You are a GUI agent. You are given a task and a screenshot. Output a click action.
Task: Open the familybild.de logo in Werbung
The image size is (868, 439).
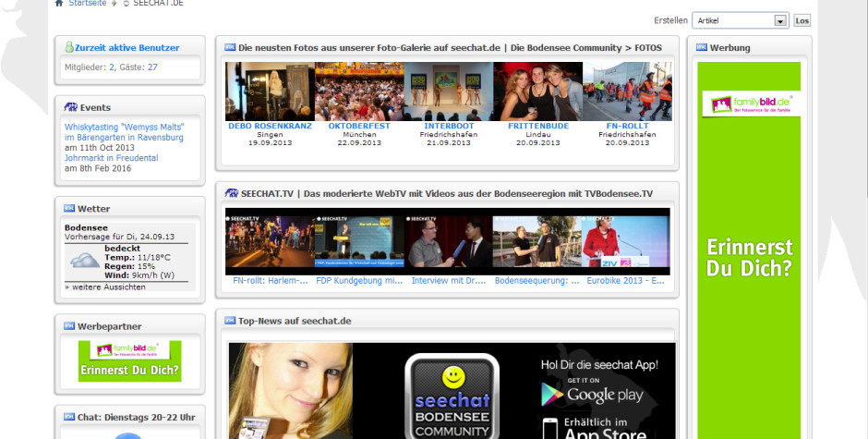(752, 104)
